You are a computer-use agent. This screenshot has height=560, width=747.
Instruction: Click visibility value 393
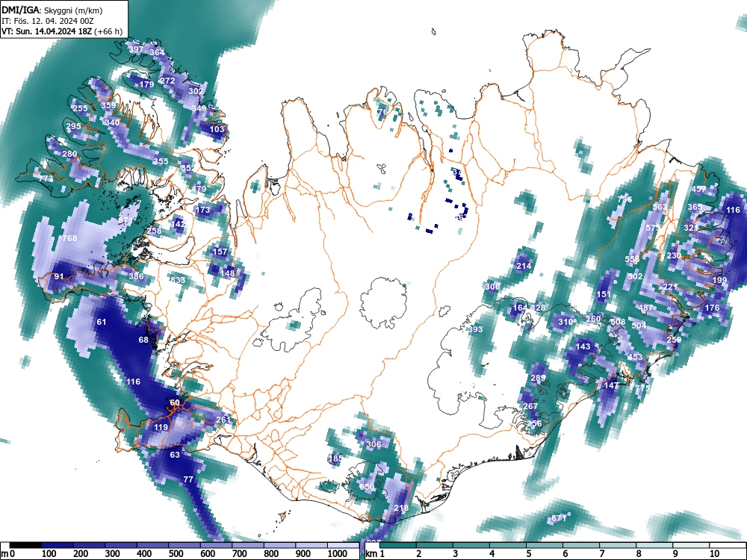point(475,329)
